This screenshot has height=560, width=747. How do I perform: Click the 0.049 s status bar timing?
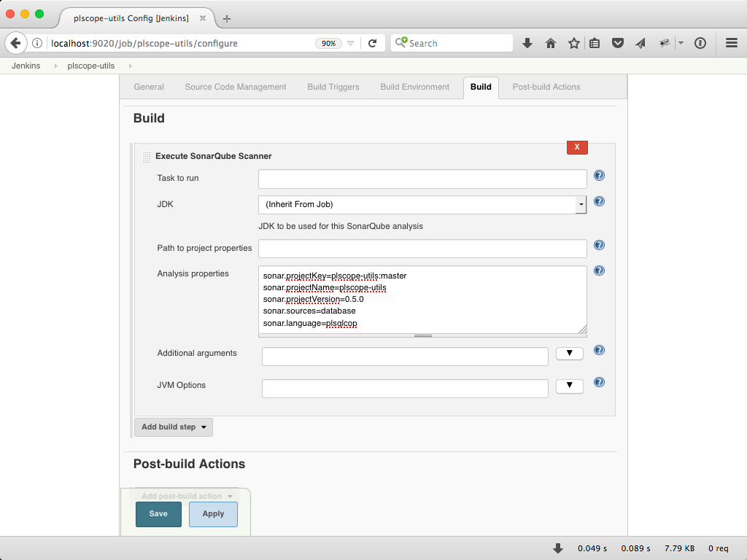(592, 548)
